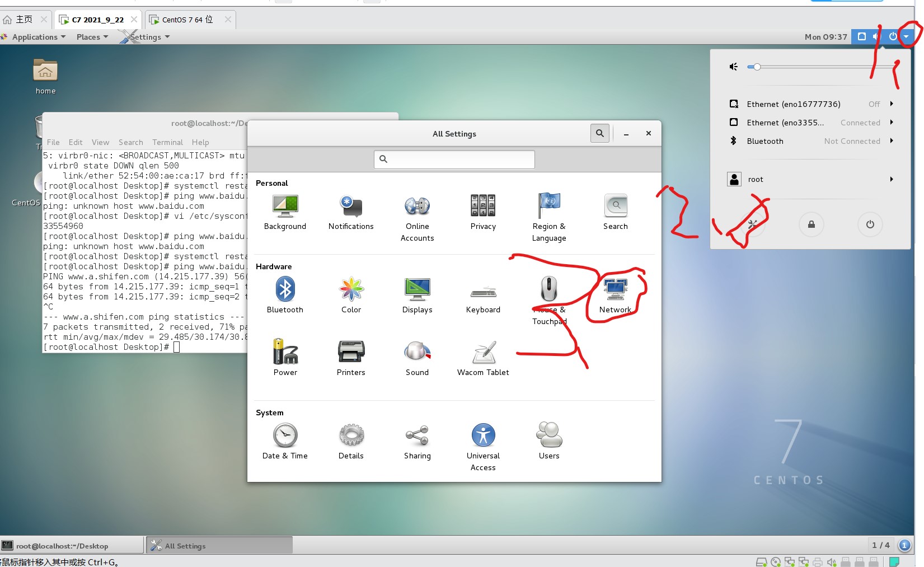Click the All Settings search field

[454, 159]
